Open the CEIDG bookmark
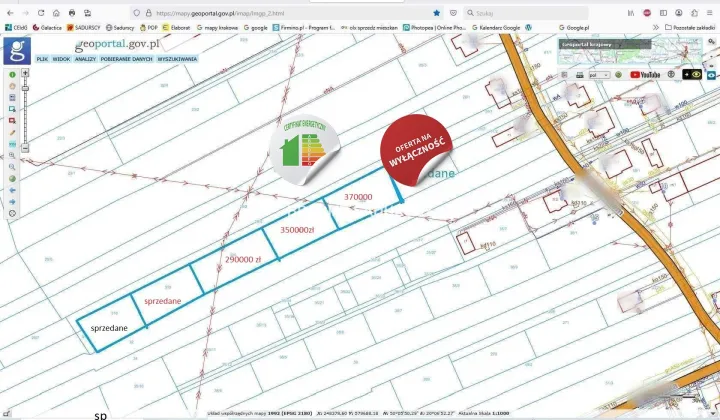The image size is (720, 420). 16,28
